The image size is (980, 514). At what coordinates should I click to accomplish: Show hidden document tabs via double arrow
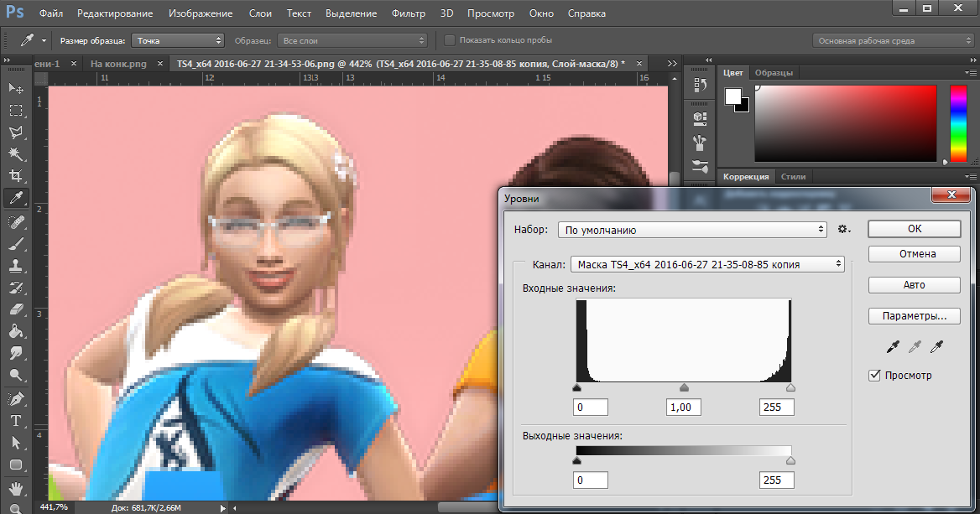[672, 63]
